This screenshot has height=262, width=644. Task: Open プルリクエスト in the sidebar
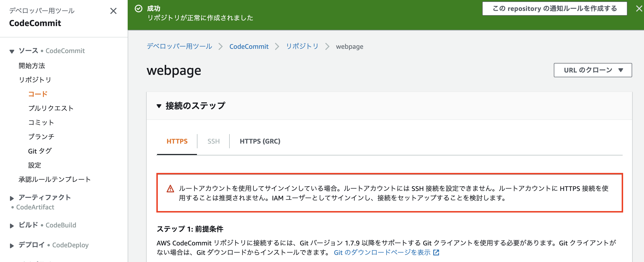tap(51, 108)
